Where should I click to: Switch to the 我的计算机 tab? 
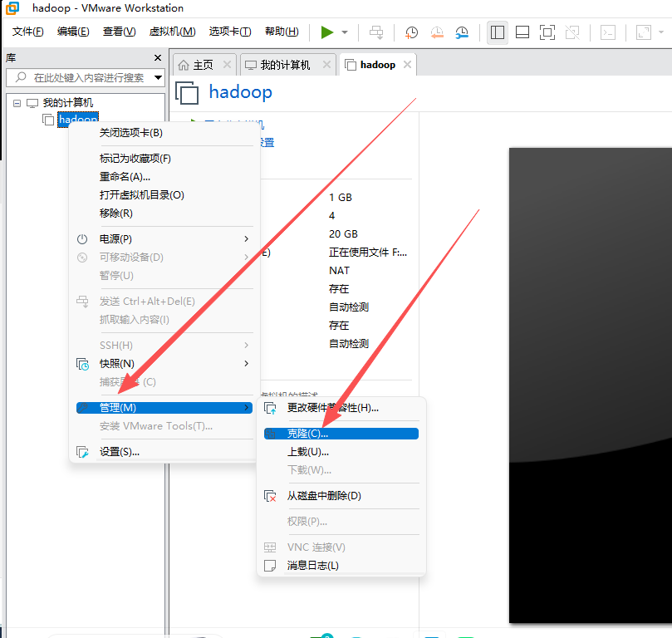coord(285,65)
